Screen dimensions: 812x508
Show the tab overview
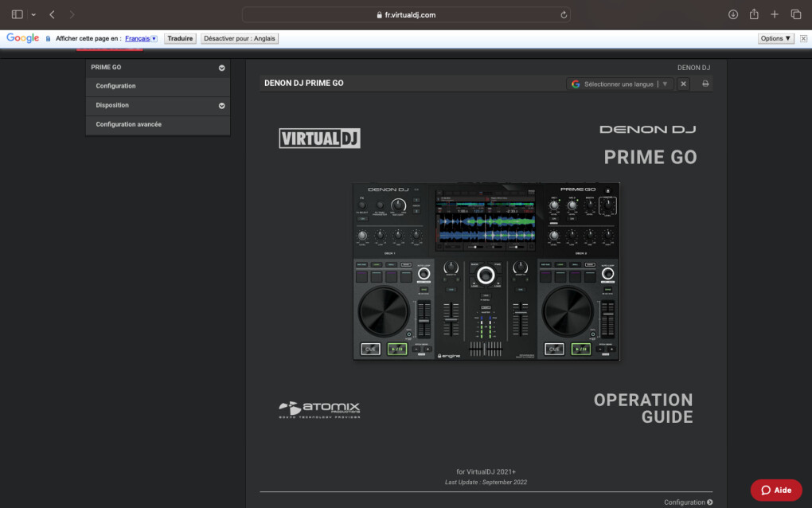(x=796, y=14)
